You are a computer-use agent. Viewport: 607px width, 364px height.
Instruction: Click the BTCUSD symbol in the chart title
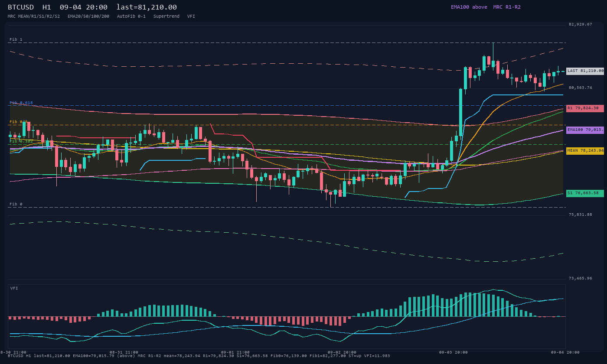tap(21, 7)
